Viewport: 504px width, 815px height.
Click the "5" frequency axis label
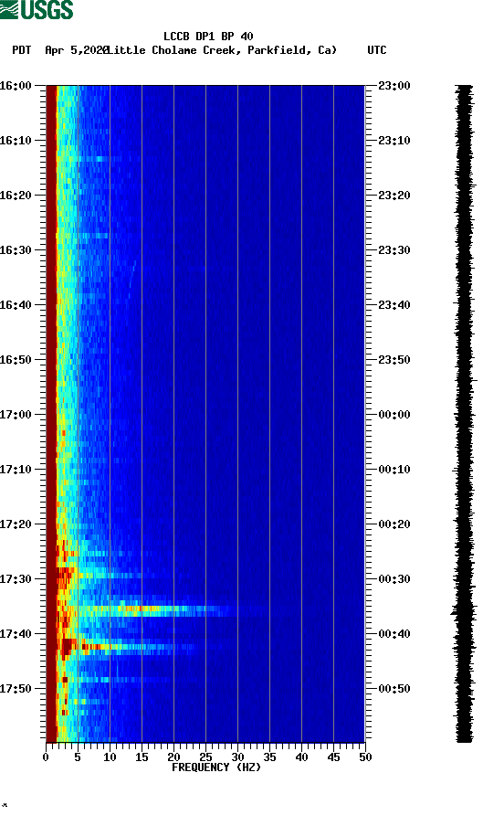tap(78, 757)
